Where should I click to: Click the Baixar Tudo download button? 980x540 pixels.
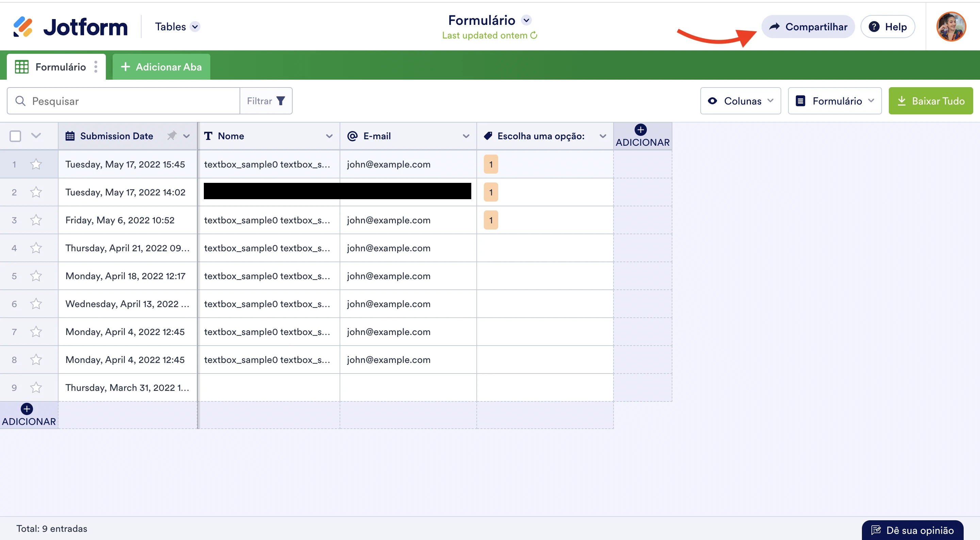click(x=931, y=101)
